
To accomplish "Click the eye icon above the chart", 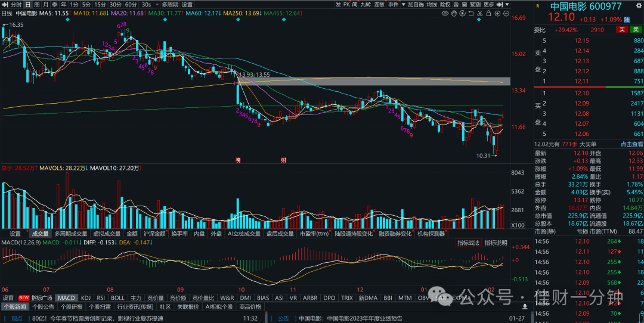I will click(x=445, y=14).
